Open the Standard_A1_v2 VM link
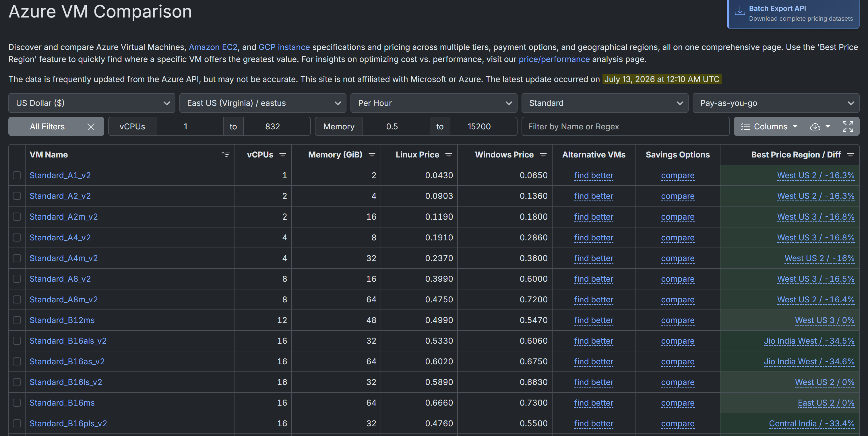The width and height of the screenshot is (868, 436). coord(60,176)
